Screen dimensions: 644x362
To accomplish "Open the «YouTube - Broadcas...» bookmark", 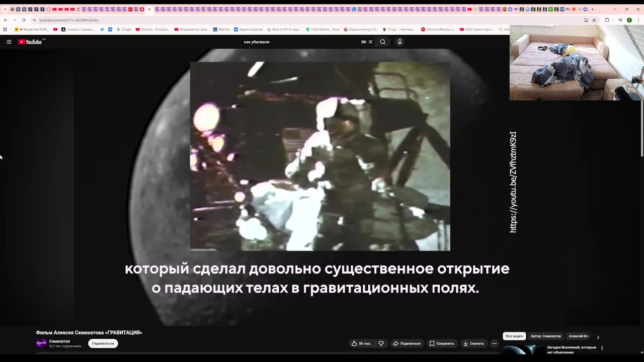I will coord(152,29).
